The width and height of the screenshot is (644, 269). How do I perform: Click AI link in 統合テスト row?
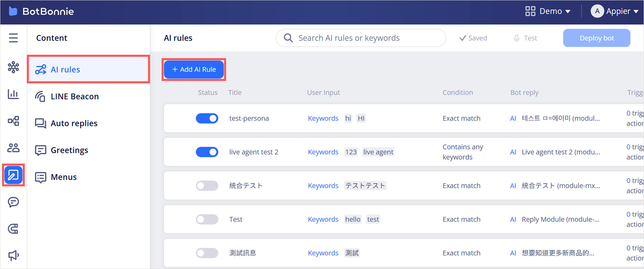[513, 186]
